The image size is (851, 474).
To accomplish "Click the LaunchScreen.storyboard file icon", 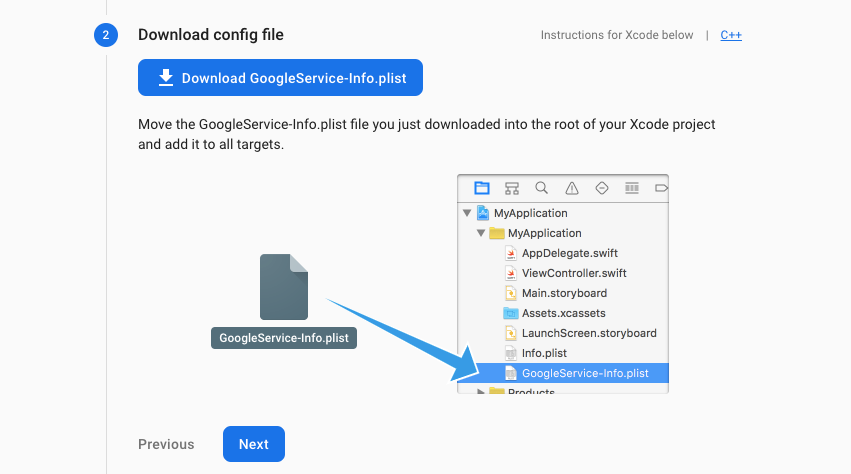I will tap(511, 333).
